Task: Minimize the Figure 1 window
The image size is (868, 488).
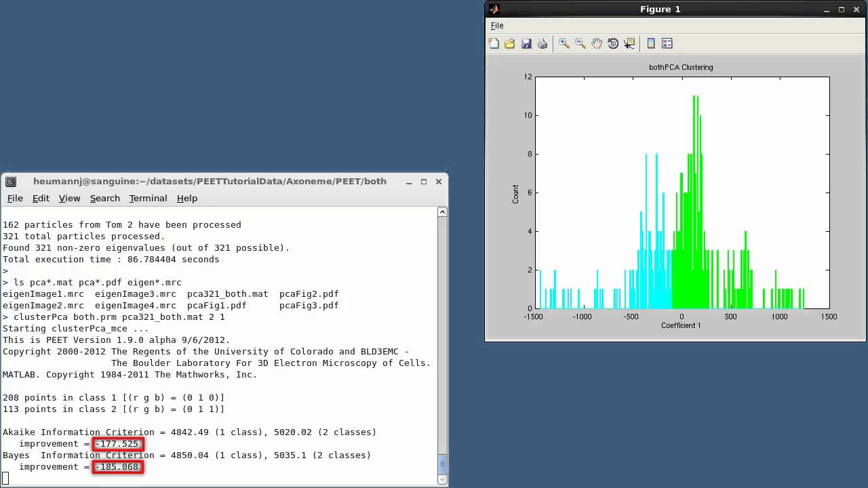Action: 827,9
